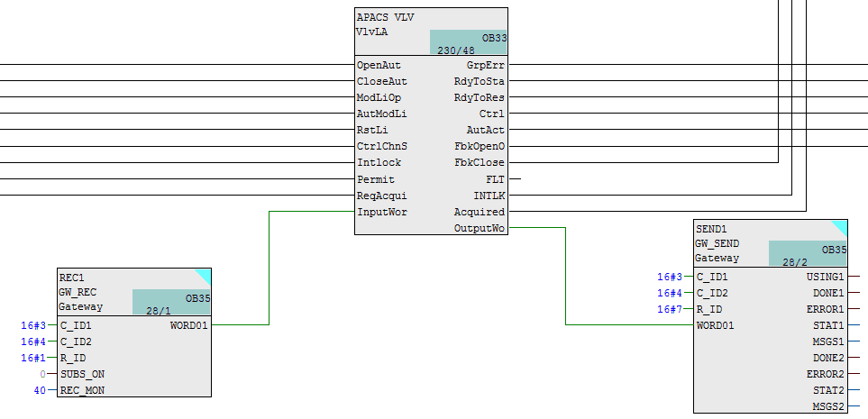Viewport: 868px width, 419px height.
Task: Click the 0 value at SUBS_ON
Action: tap(42, 375)
